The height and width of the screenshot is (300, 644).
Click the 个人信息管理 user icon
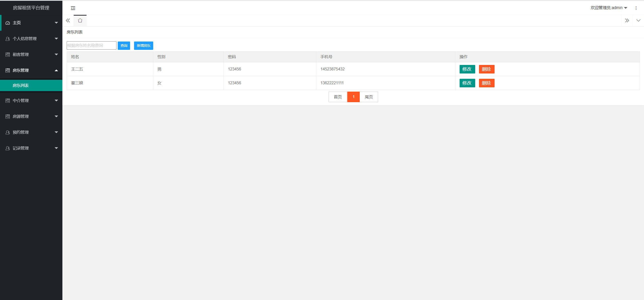tap(8, 39)
